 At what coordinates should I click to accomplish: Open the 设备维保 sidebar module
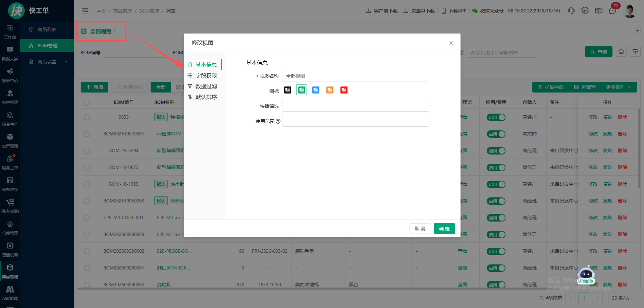click(10, 184)
